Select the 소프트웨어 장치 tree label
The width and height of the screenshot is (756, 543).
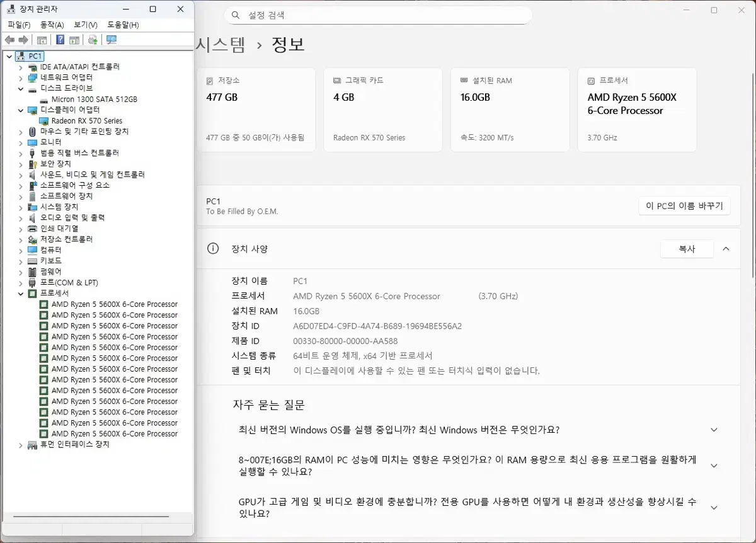pyautogui.click(x=66, y=197)
